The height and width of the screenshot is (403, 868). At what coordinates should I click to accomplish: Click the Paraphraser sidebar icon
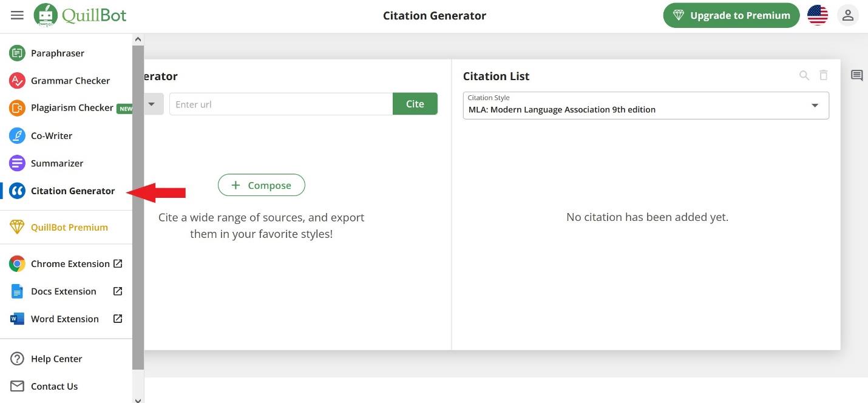[x=17, y=53]
